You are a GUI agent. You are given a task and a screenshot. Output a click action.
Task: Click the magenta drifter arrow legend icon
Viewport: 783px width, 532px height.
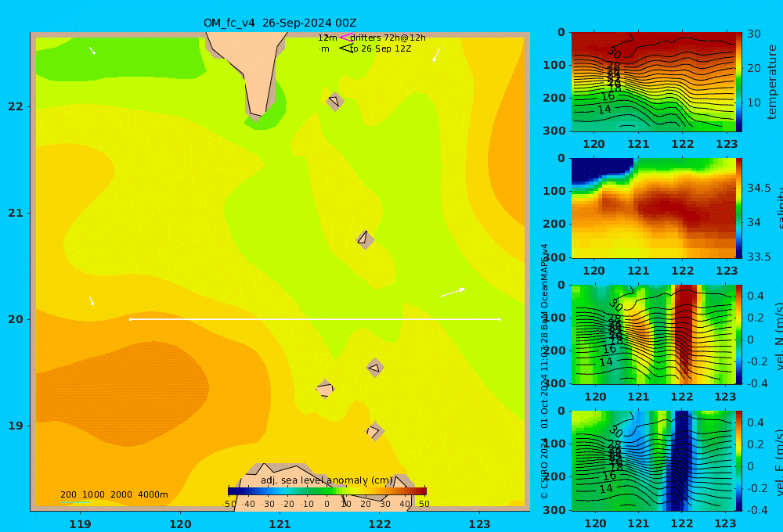pos(346,38)
